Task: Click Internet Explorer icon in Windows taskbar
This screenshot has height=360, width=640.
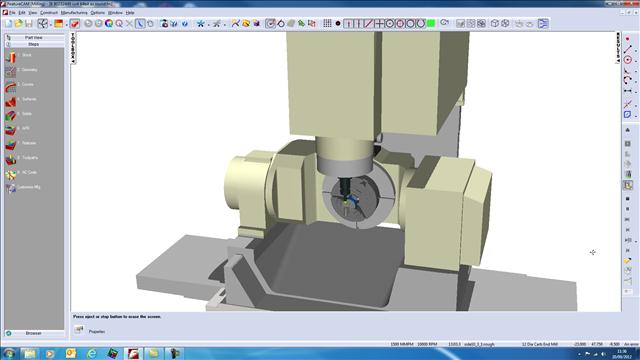Action: pyautogui.click(x=91, y=353)
